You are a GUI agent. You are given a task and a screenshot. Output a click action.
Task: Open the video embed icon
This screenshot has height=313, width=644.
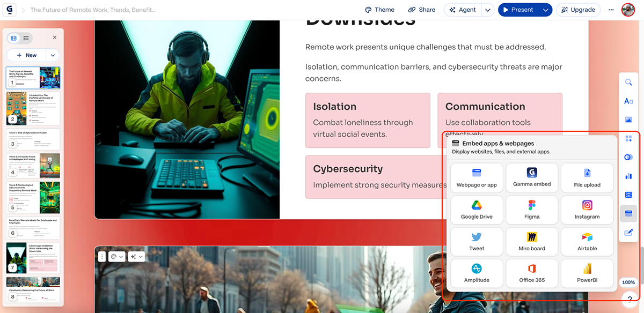pyautogui.click(x=628, y=195)
